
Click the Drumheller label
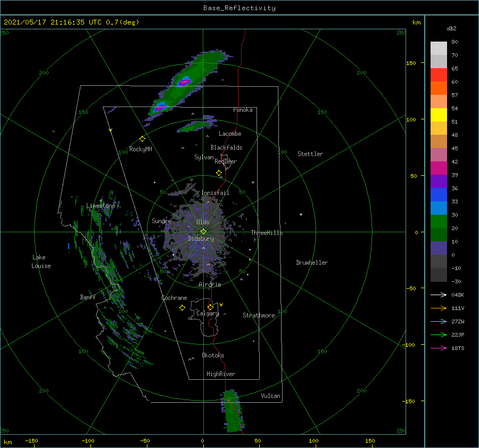click(311, 263)
